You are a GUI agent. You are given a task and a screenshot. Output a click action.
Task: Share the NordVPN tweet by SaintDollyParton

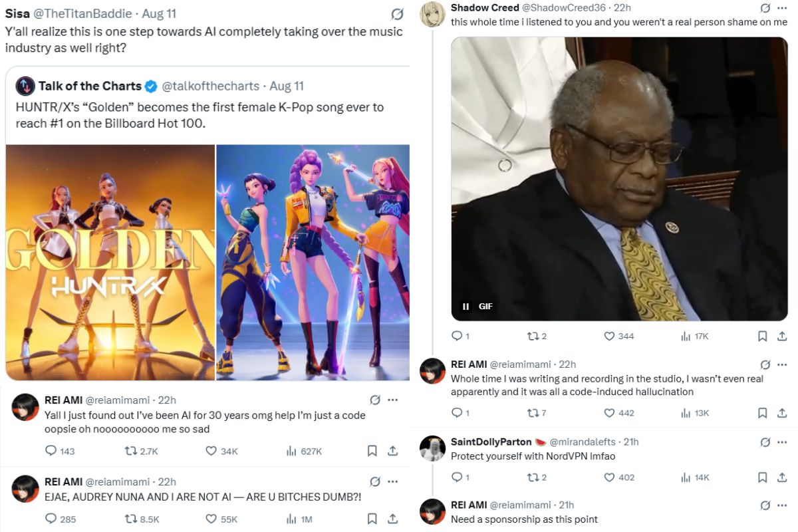[x=782, y=477]
